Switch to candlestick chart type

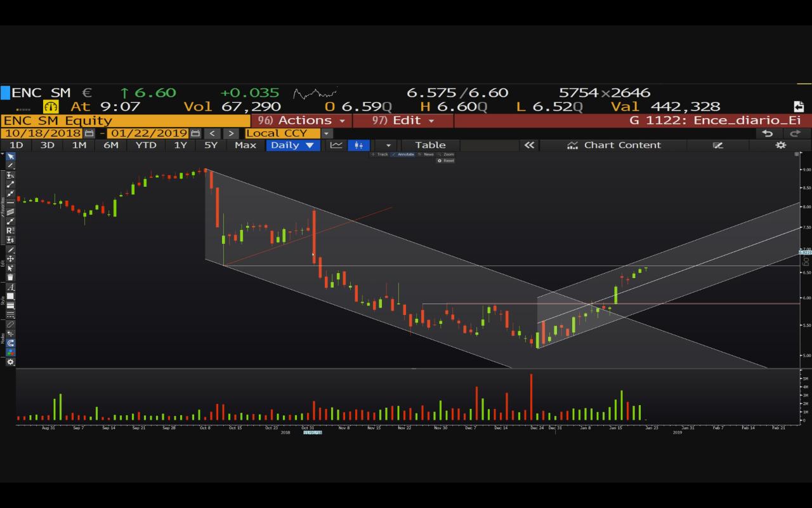coord(358,145)
